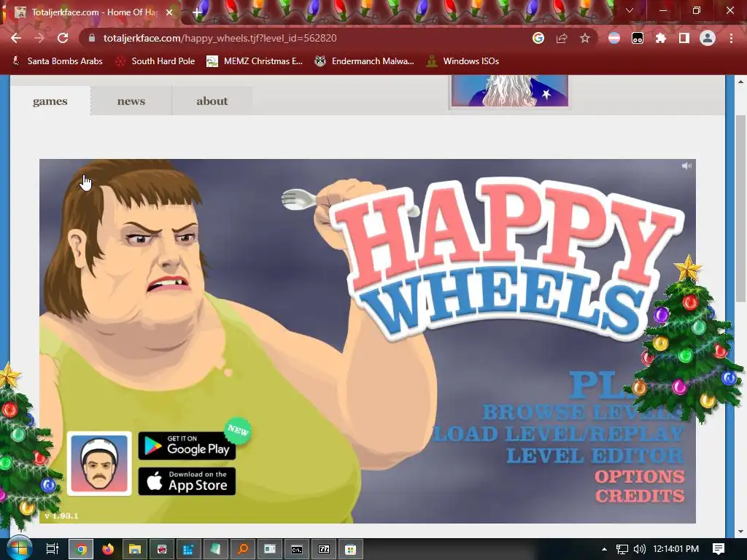The width and height of the screenshot is (747, 560).
Task: Mute the game sound speaker icon
Action: [x=686, y=166]
